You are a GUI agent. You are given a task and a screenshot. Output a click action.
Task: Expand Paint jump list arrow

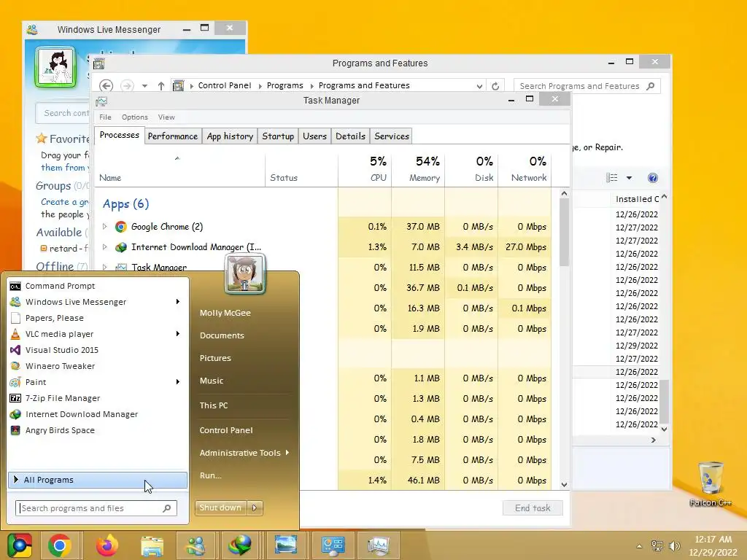(x=178, y=382)
